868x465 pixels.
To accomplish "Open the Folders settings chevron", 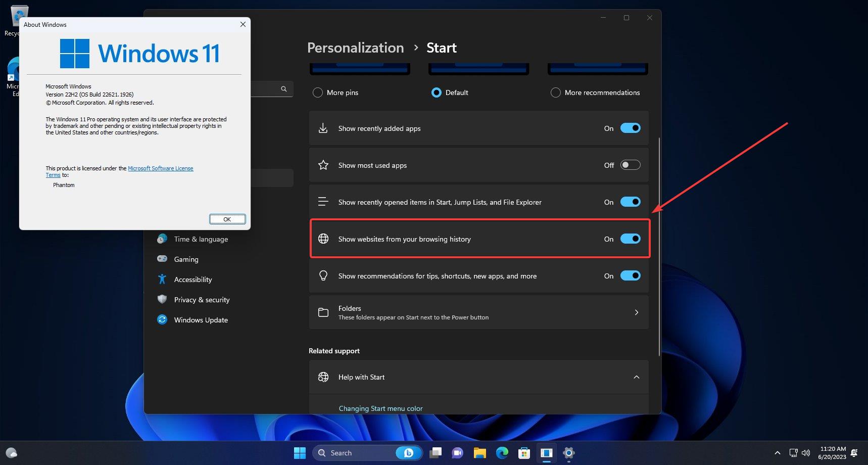I will pyautogui.click(x=637, y=312).
